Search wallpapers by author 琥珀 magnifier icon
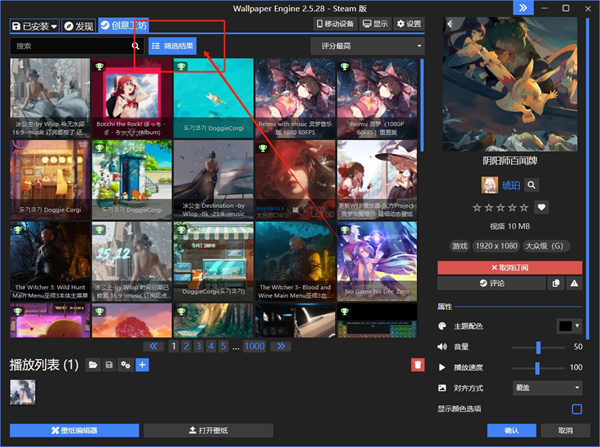The height and width of the screenshot is (447, 600). (531, 185)
